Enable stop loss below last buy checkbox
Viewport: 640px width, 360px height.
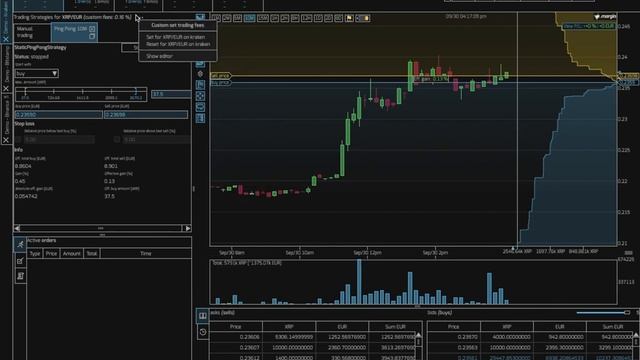click(18, 139)
